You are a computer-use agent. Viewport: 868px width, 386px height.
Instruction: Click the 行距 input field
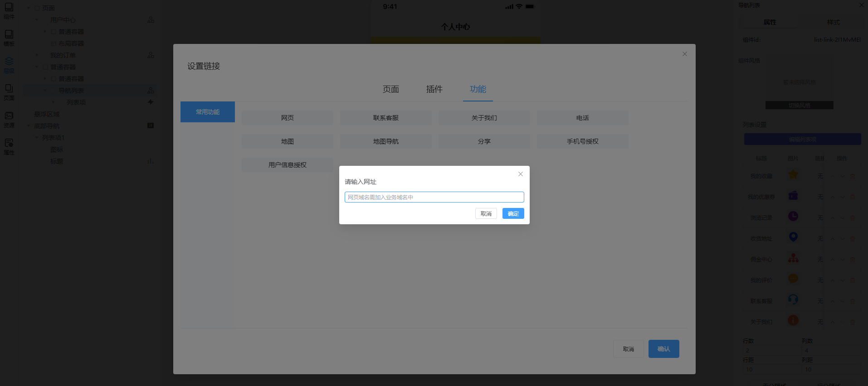click(772, 370)
